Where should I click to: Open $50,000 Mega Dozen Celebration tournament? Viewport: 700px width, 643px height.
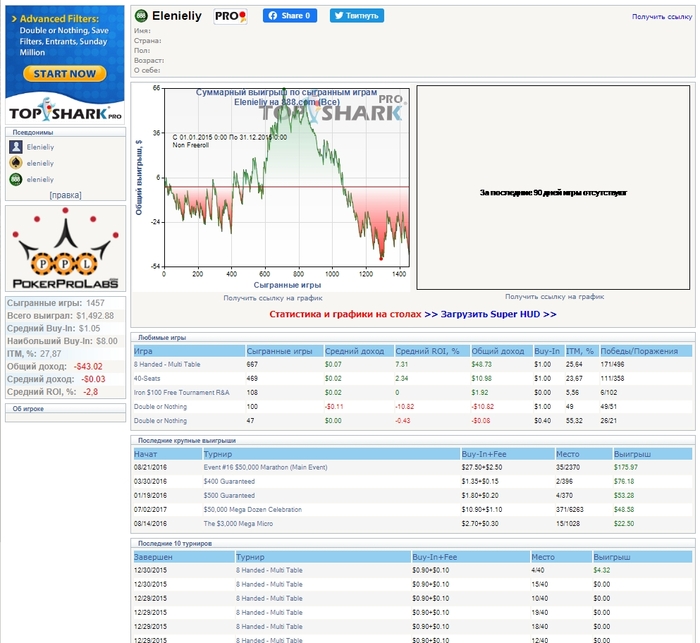click(253, 509)
